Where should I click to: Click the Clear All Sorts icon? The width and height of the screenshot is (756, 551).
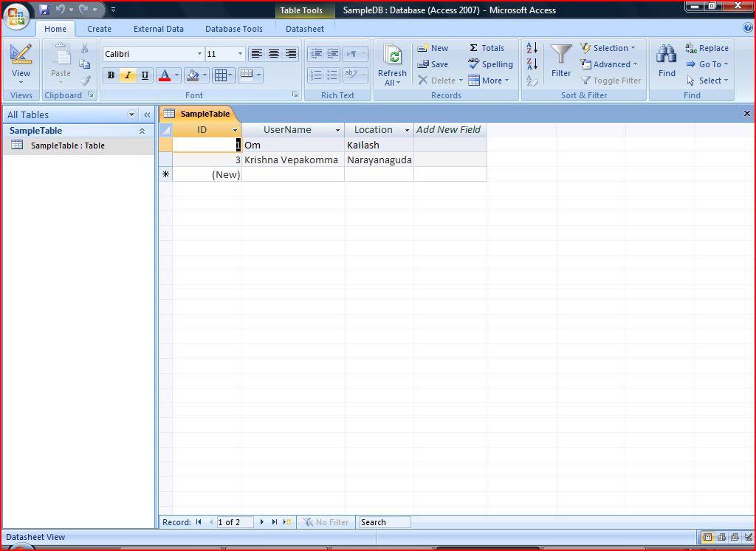pyautogui.click(x=532, y=81)
